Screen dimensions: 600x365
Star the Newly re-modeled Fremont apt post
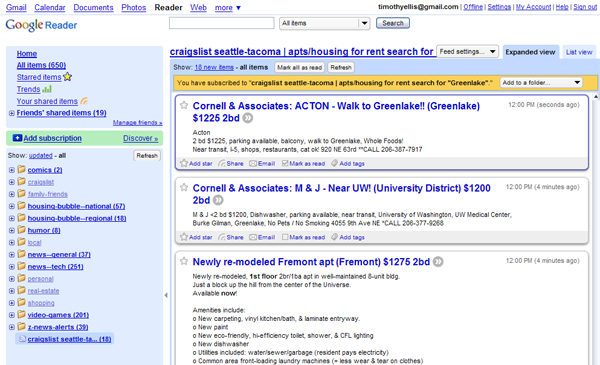pyautogui.click(x=184, y=261)
